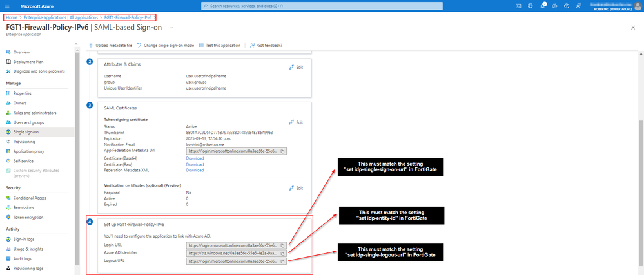Copy the Logout URL value
The height and width of the screenshot is (275, 644).
point(283,261)
